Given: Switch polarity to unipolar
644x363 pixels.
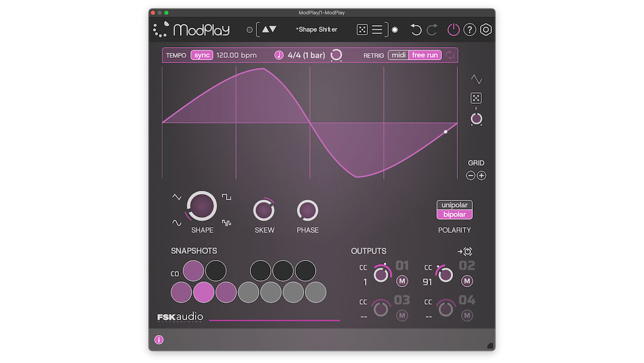Looking at the screenshot, I should pyautogui.click(x=454, y=205).
